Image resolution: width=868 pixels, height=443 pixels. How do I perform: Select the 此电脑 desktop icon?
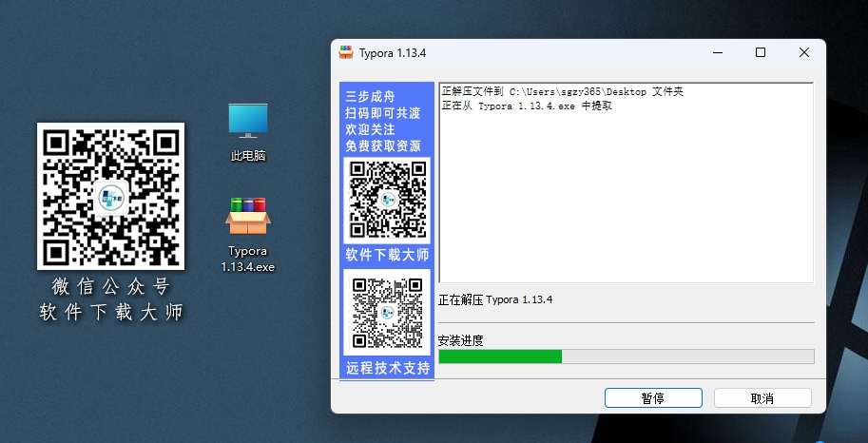click(x=248, y=133)
